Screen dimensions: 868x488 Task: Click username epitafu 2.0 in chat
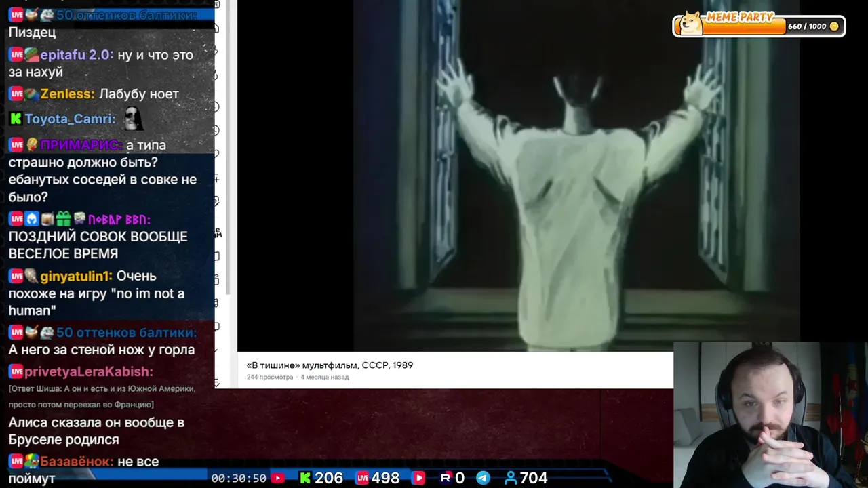76,55
